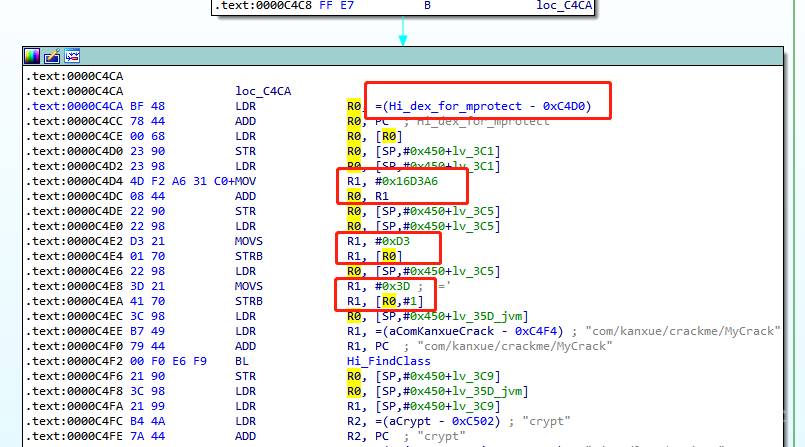Viewport: 805px width, 447px height.
Task: Click the STRB mnemonic at address 0000C4E4
Action: pos(249,256)
